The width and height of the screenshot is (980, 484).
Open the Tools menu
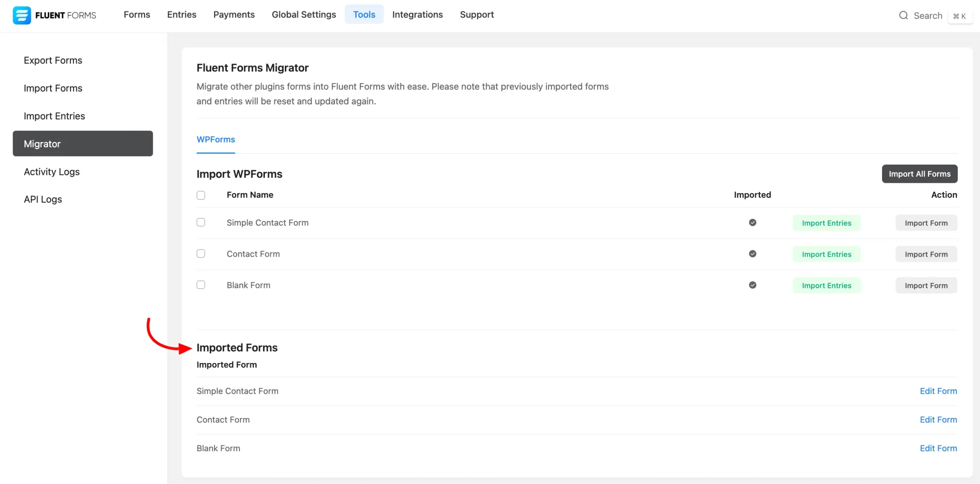[364, 14]
